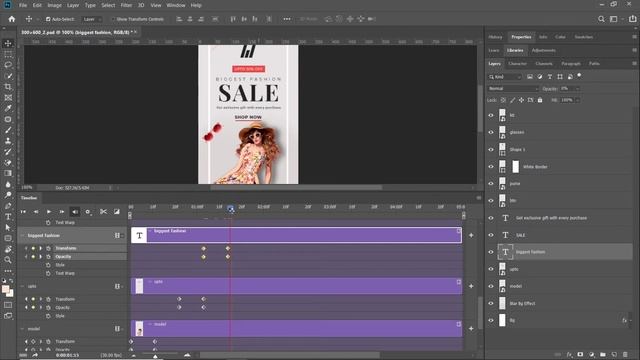This screenshot has width=640, height=360.
Task: Click the canvas horizontal scrollbar
Action: pos(296,188)
